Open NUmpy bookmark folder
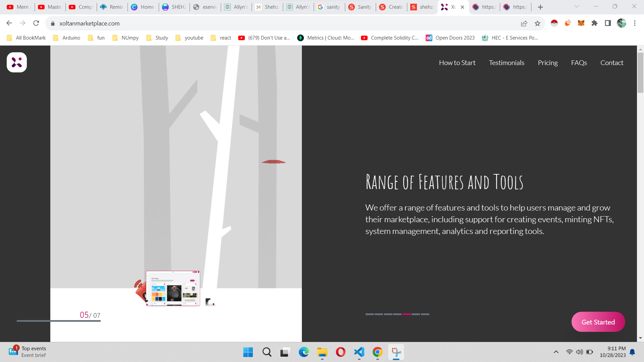This screenshot has height=362, width=644. (125, 38)
